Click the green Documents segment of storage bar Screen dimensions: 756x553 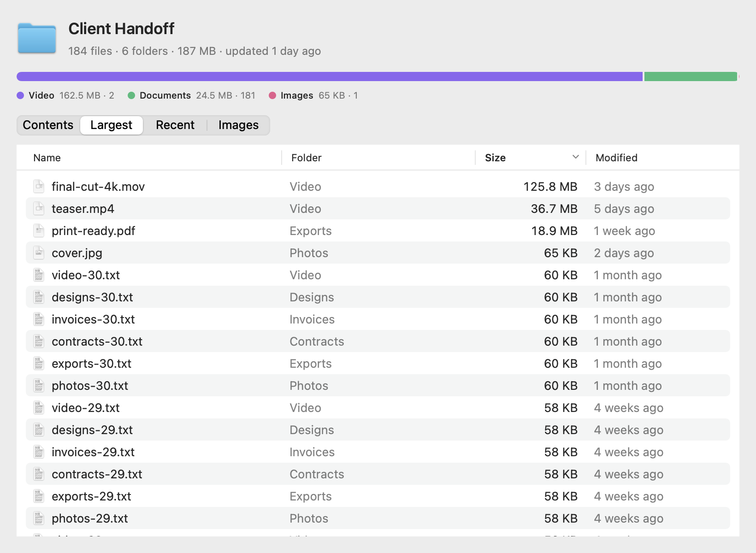[x=691, y=76]
